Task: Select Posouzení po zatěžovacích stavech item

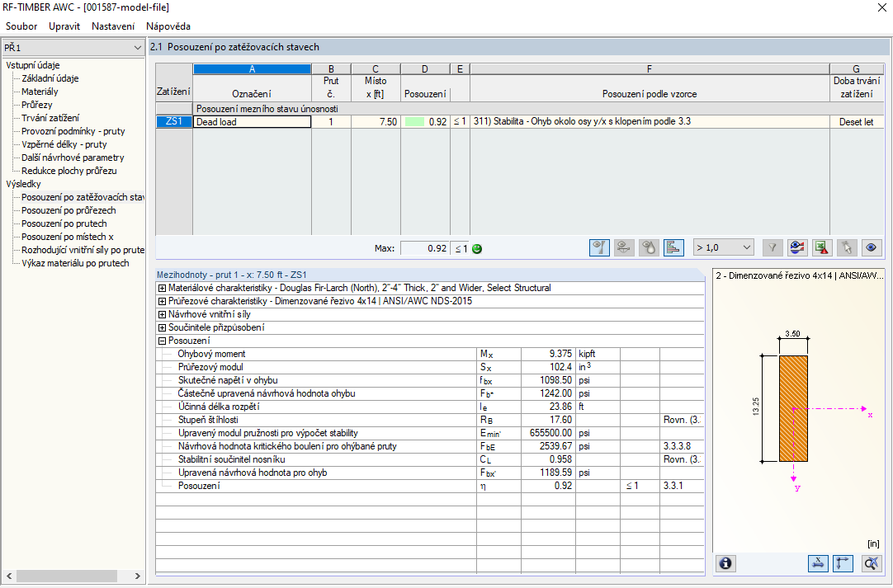Action: 83,197
